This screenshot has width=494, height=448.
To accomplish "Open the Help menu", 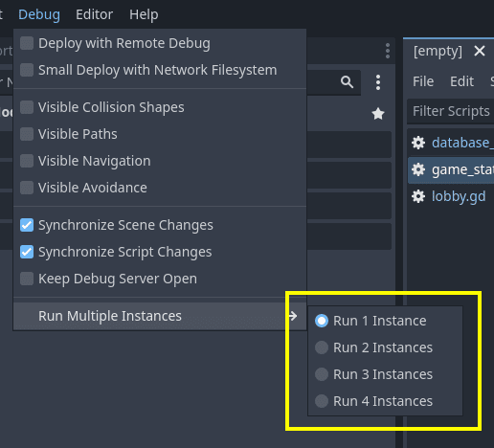I will click(144, 14).
